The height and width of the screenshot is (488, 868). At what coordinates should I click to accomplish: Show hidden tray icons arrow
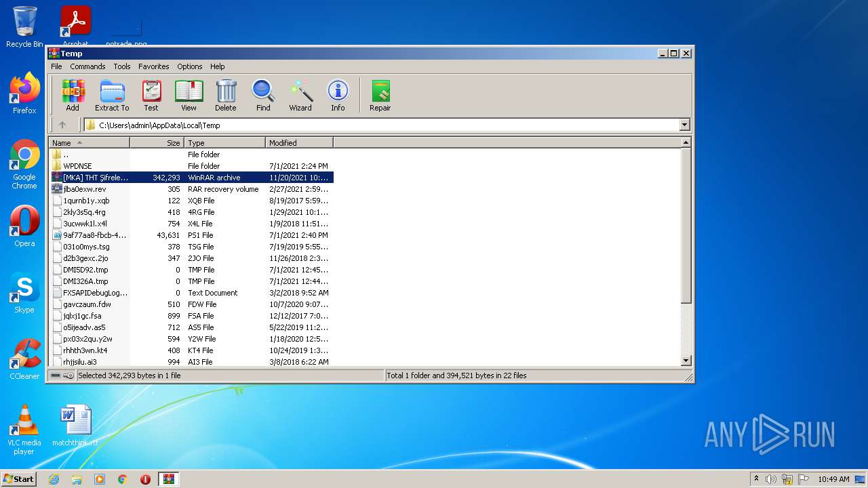coord(756,479)
